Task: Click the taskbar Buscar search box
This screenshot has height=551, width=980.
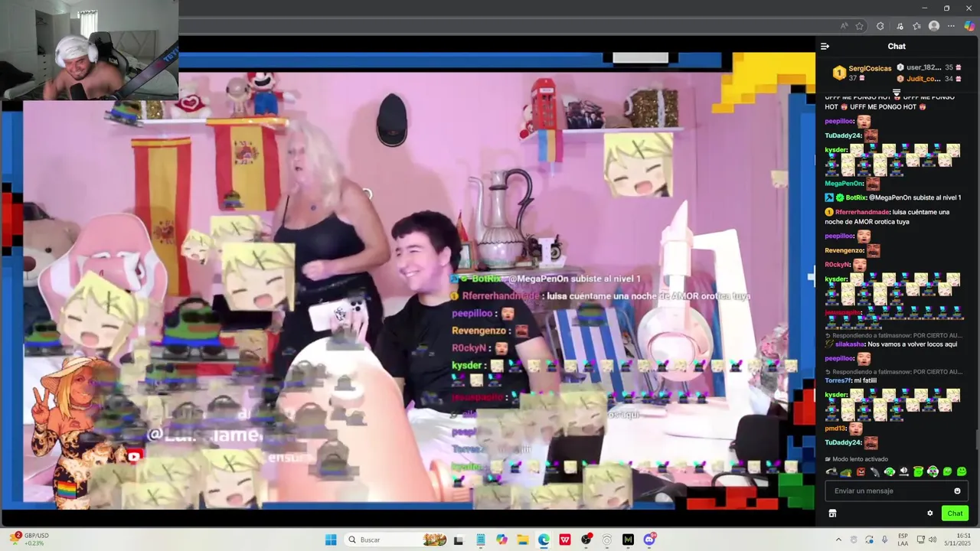Action: 395,540
